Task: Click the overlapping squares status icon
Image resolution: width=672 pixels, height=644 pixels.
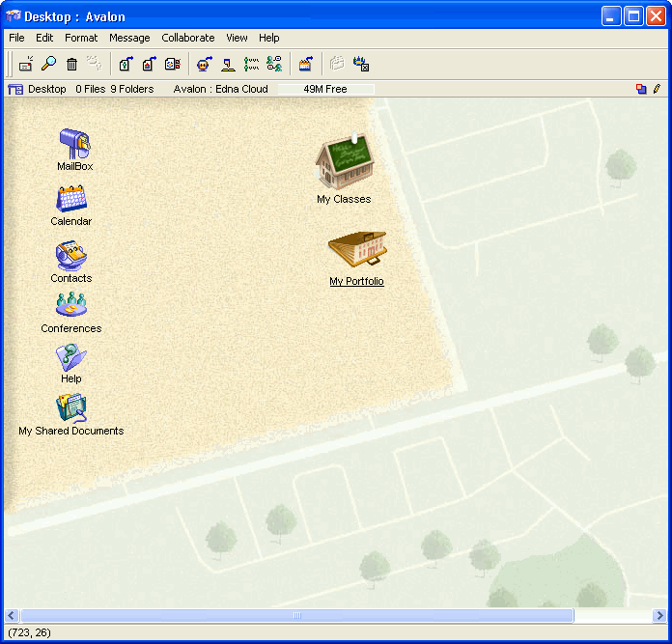Action: pyautogui.click(x=641, y=89)
